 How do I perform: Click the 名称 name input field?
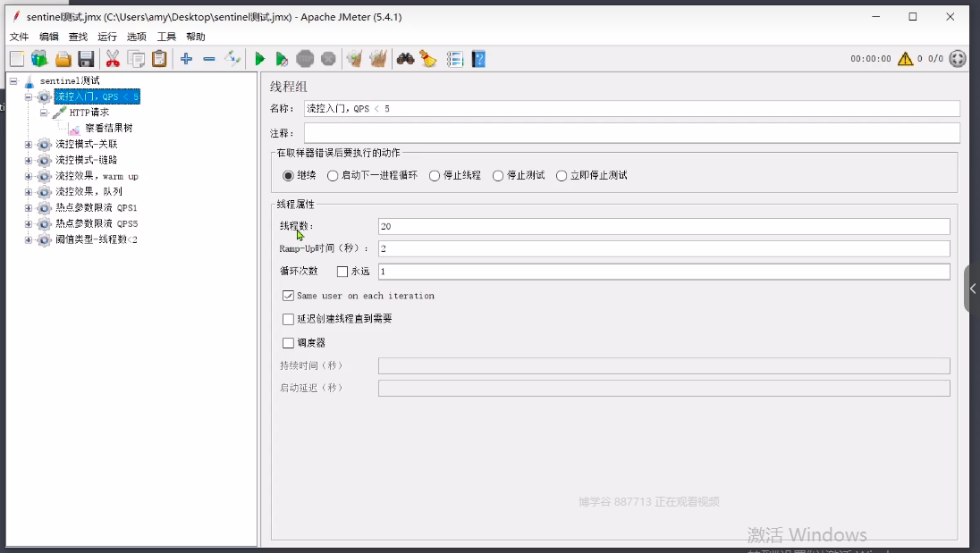pyautogui.click(x=632, y=109)
